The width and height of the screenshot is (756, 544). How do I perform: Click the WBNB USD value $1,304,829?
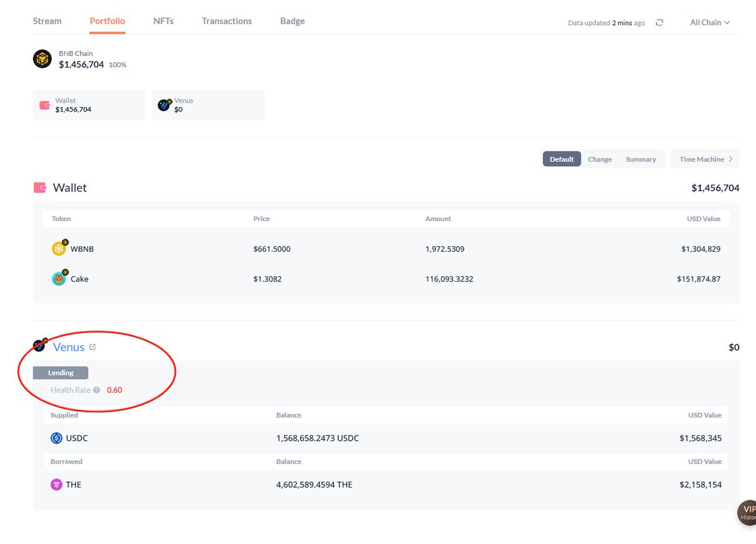point(701,249)
